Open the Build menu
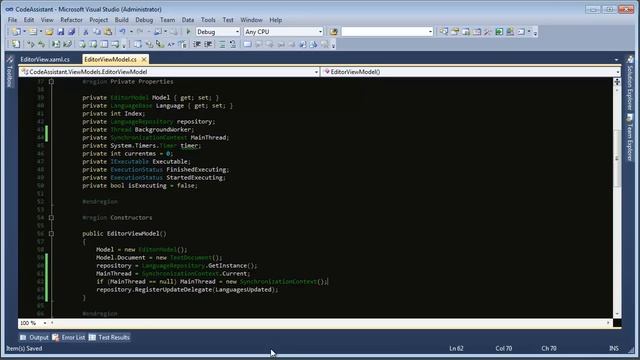Image resolution: width=640 pixels, height=360 pixels. 121,20
